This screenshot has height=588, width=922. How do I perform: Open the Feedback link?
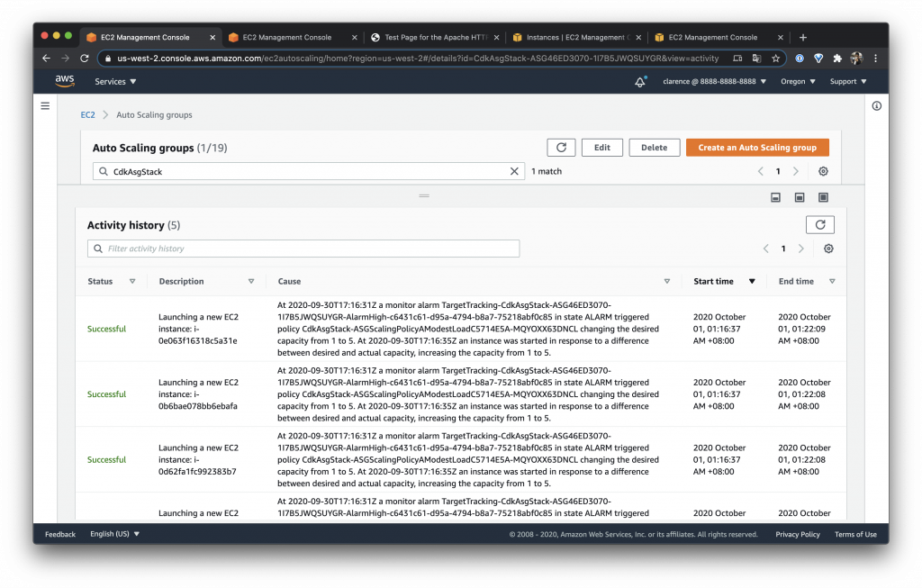tap(60, 534)
